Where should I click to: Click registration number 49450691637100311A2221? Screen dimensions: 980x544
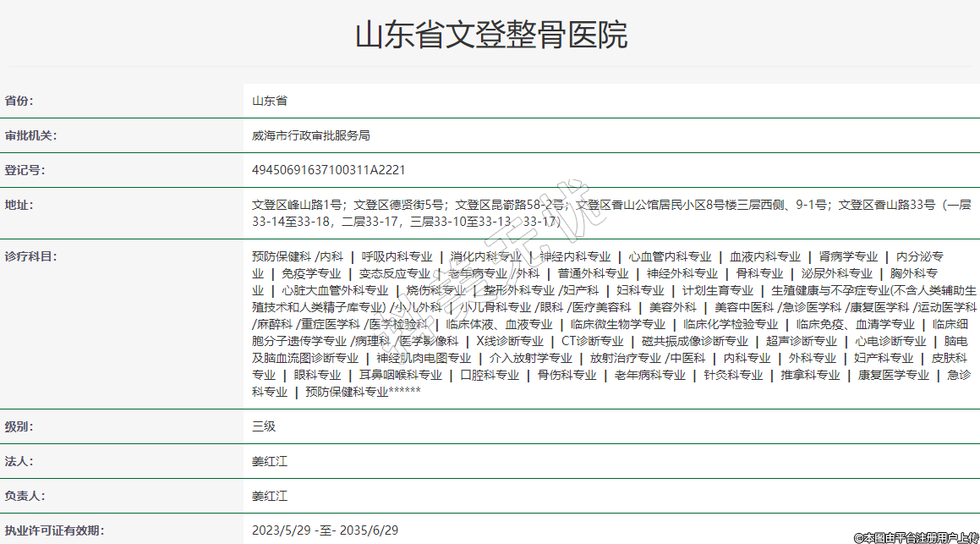pos(329,170)
